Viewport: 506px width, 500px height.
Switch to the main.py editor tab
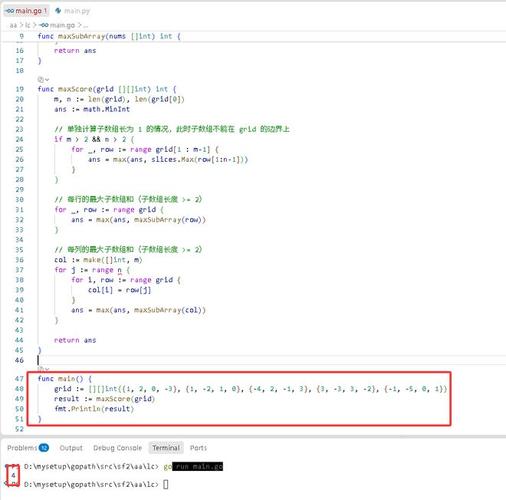pyautogui.click(x=73, y=11)
